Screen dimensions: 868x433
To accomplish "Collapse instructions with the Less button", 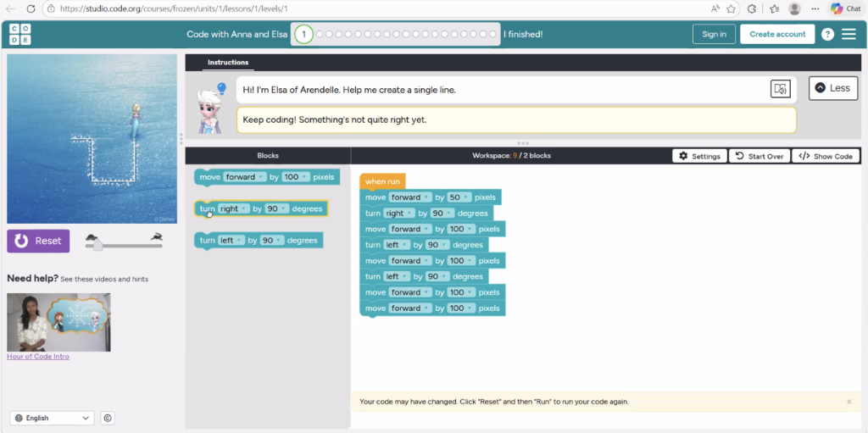I will tap(833, 88).
